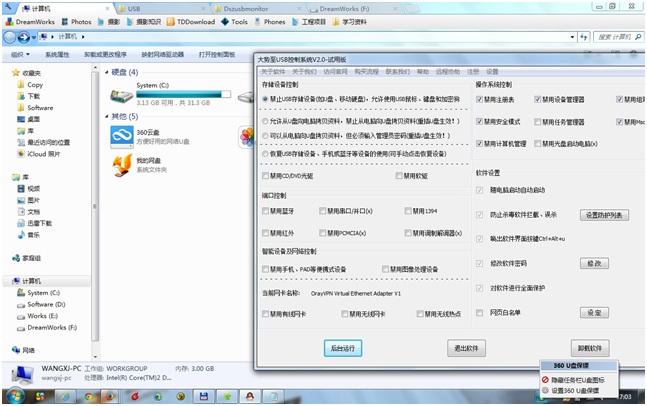Image resolution: width=647 pixels, height=406 pixels.
Task: Select 恢复USB存储设备 radio option
Action: point(264,155)
